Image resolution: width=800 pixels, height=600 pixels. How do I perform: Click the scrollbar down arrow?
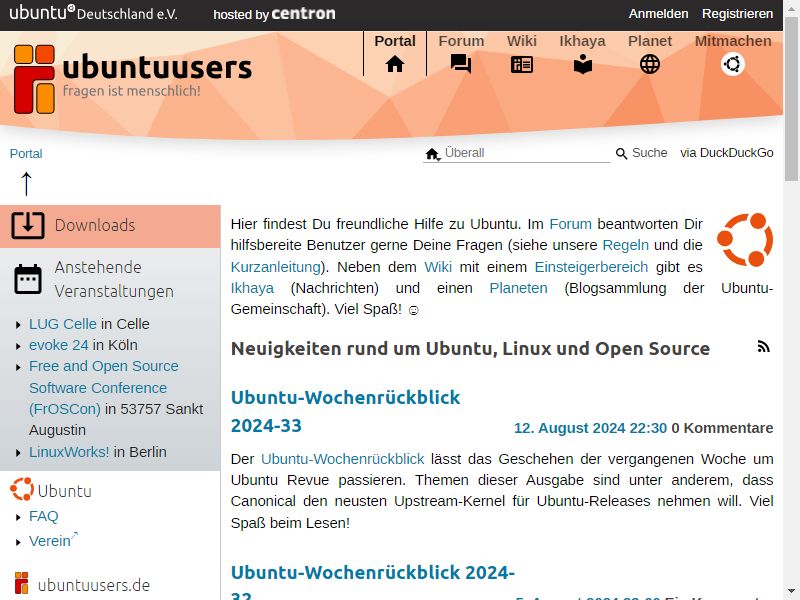[791, 592]
